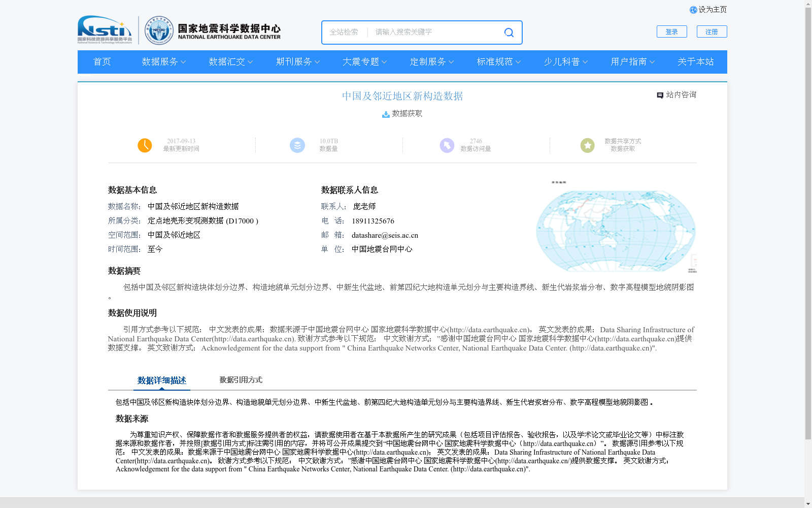Click the phone number 18911325676
The height and width of the screenshot is (508, 812).
(373, 221)
